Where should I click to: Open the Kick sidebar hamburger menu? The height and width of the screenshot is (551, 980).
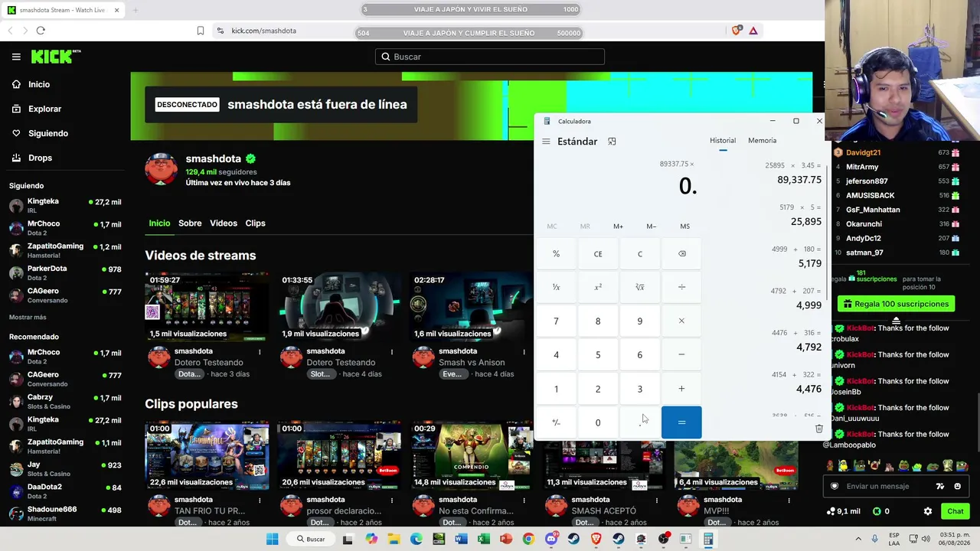(x=16, y=57)
